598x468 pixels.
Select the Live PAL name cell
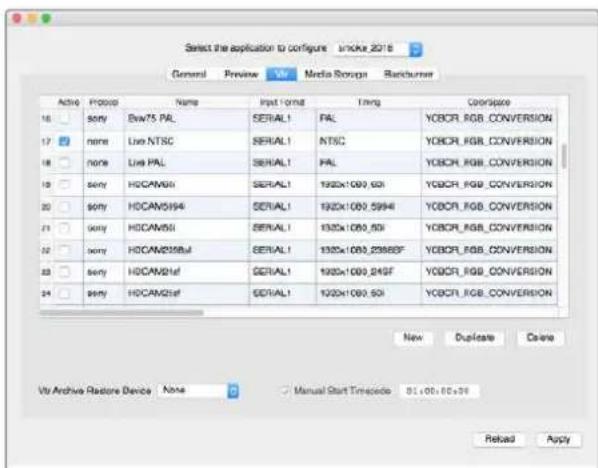[x=186, y=163]
